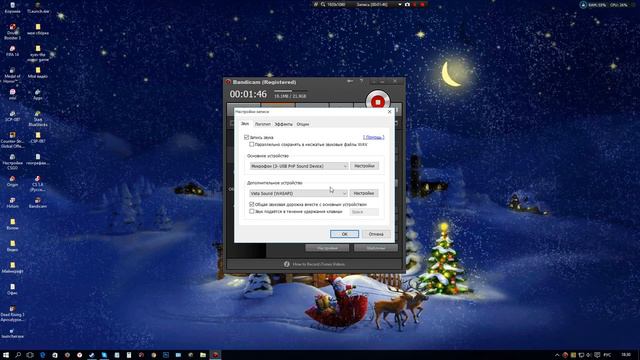Click the help info icon beside How to Record

(x=287, y=264)
